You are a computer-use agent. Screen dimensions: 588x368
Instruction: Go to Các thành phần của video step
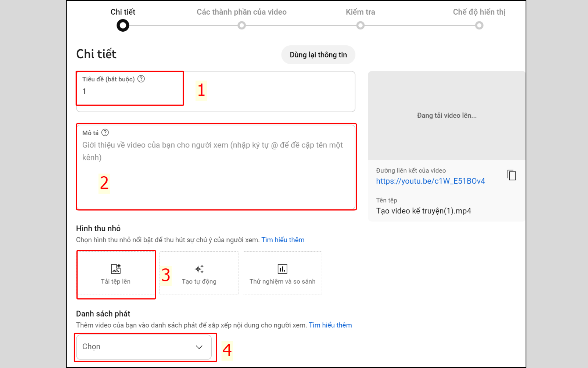point(241,12)
